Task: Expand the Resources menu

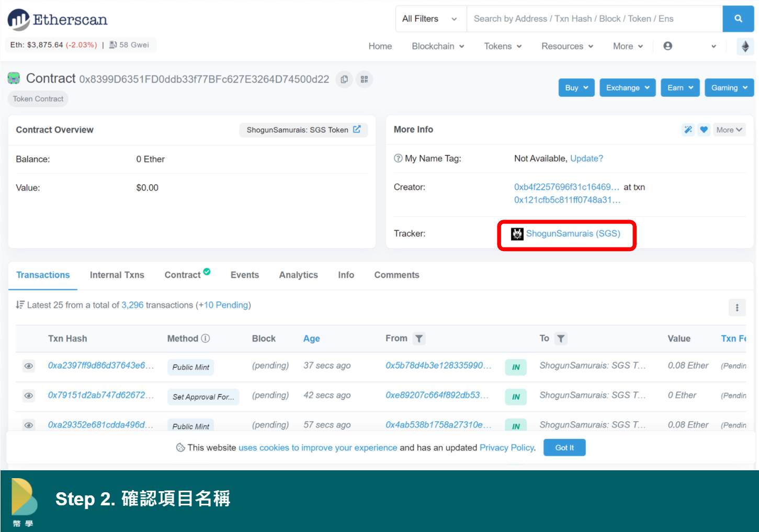Action: tap(568, 46)
